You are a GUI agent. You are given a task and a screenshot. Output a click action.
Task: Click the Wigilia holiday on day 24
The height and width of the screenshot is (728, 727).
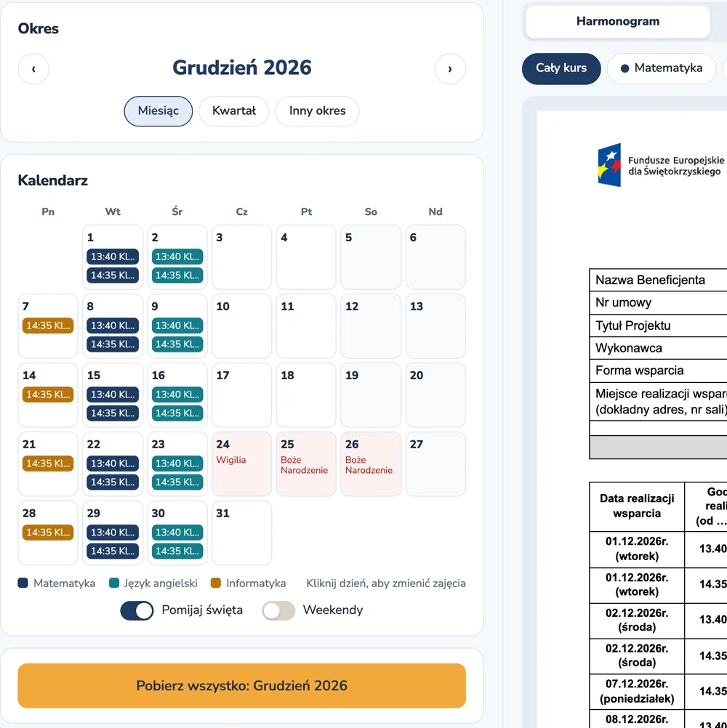coord(241,464)
